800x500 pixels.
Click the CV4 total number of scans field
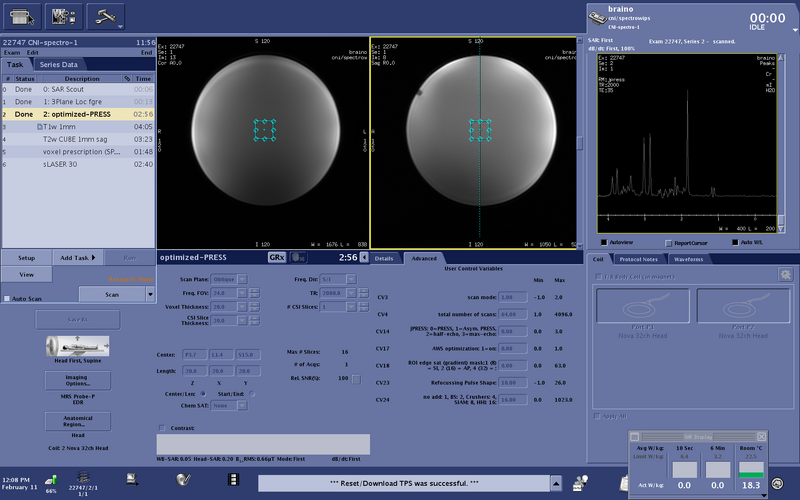click(513, 314)
